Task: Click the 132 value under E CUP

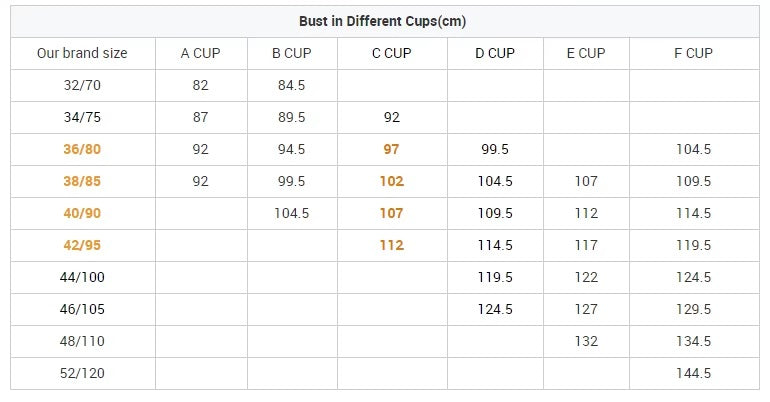Action: pyautogui.click(x=586, y=341)
